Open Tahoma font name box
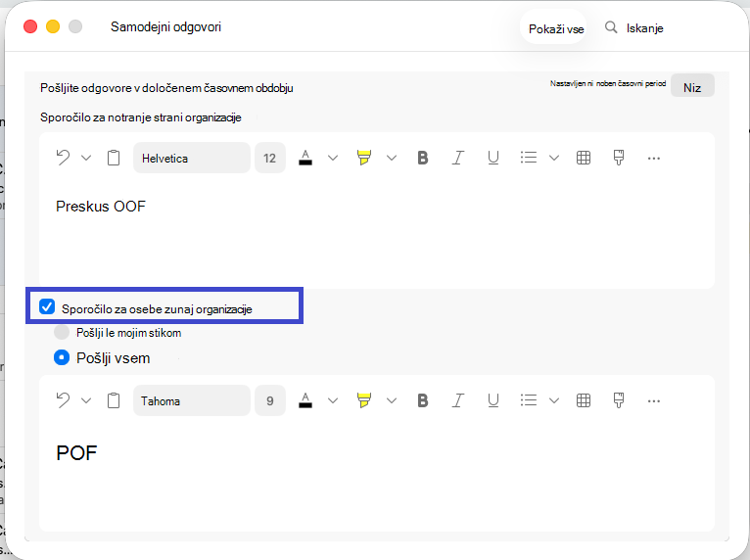Viewport: 750px width, 560px height. pos(191,400)
